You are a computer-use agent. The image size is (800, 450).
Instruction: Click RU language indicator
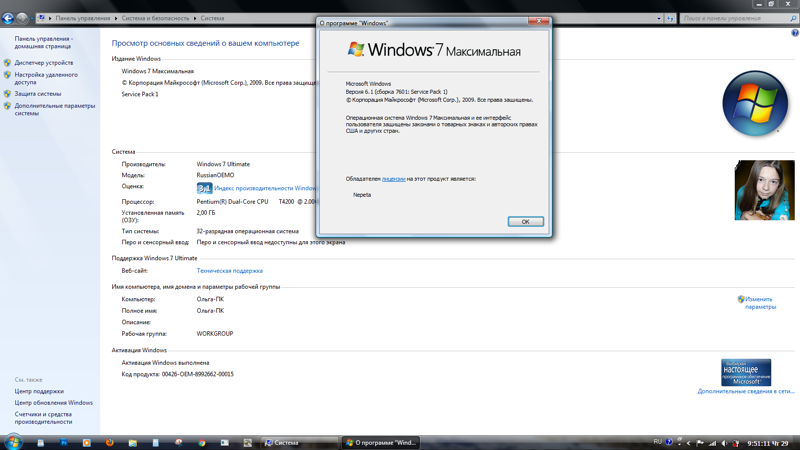coord(658,442)
